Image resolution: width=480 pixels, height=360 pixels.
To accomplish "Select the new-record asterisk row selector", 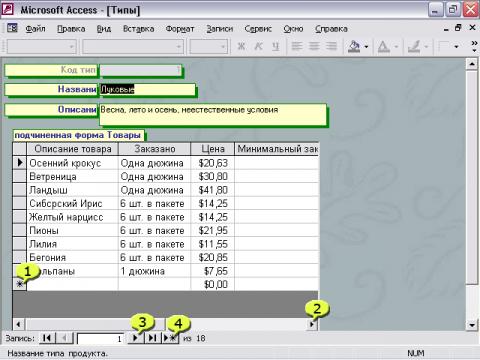I will click(x=20, y=284).
